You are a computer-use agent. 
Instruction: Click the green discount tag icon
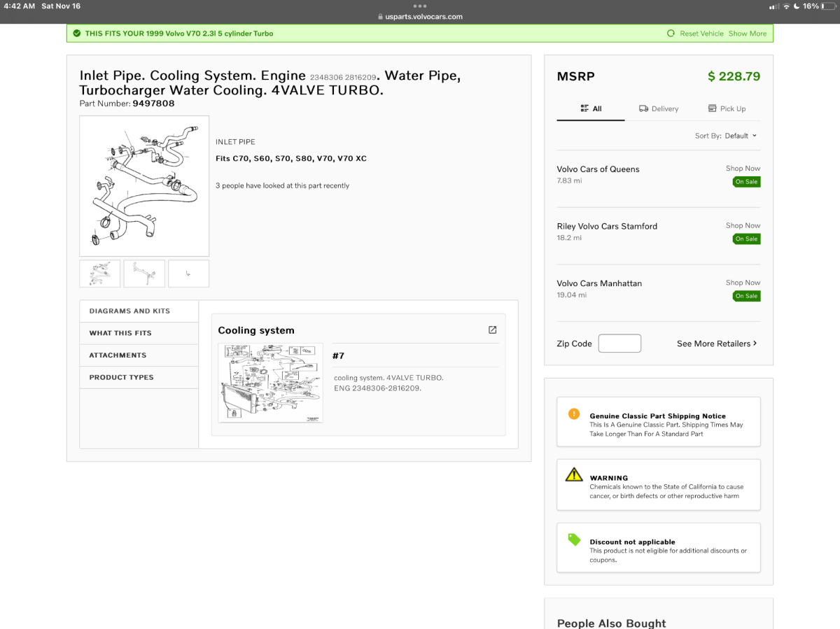tap(574, 539)
